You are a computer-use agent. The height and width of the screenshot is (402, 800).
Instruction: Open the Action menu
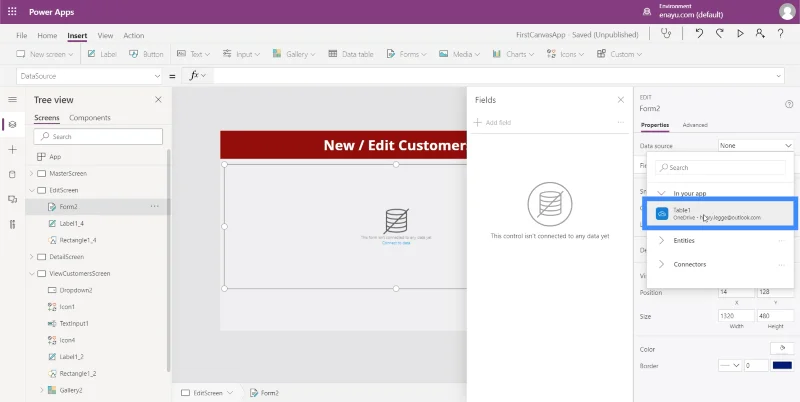pos(134,35)
